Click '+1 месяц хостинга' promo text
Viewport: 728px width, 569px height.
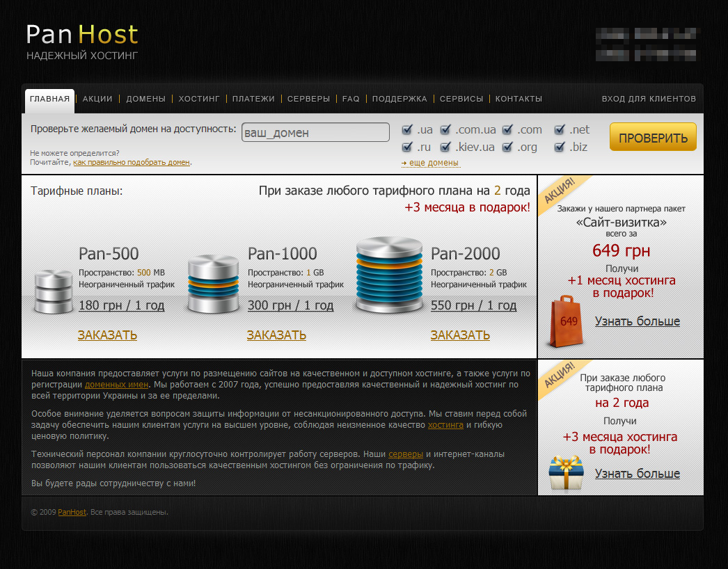(622, 280)
